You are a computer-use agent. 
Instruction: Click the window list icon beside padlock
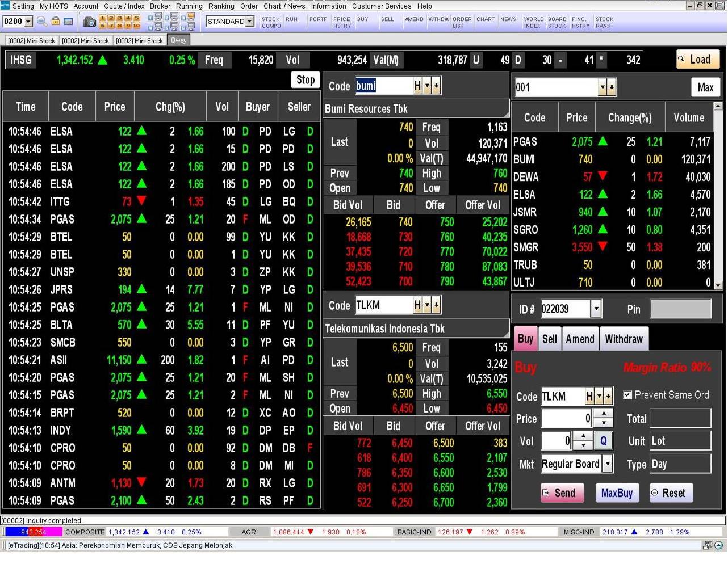point(69,22)
